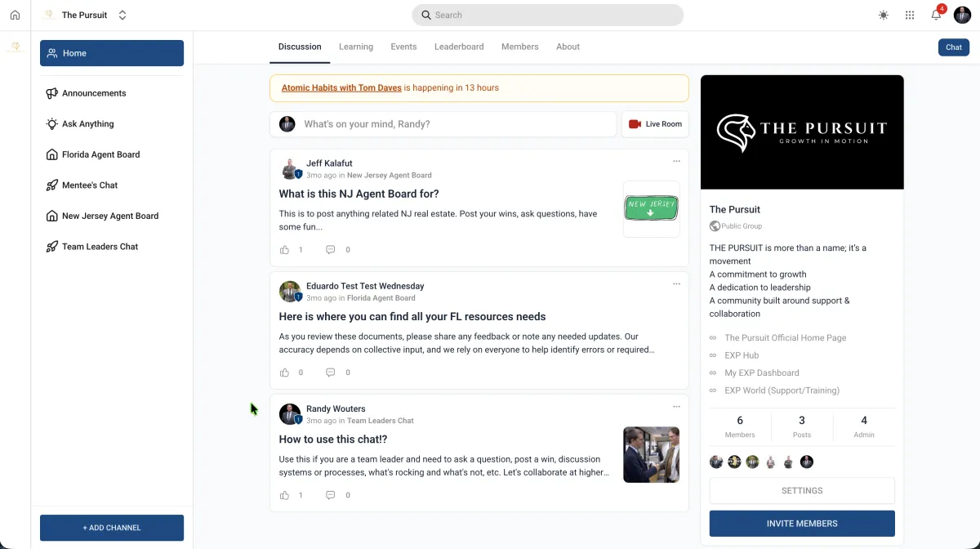Click the 6 Members stat
980x549 pixels.
click(740, 426)
